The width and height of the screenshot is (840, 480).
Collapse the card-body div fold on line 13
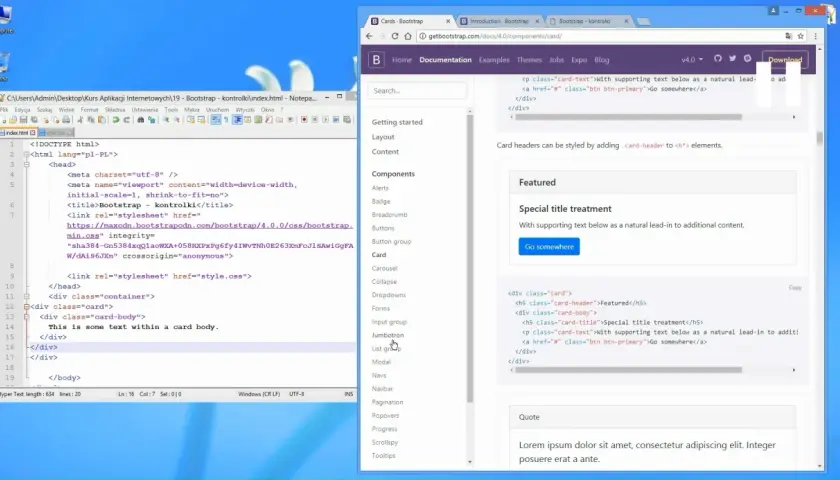click(26, 317)
